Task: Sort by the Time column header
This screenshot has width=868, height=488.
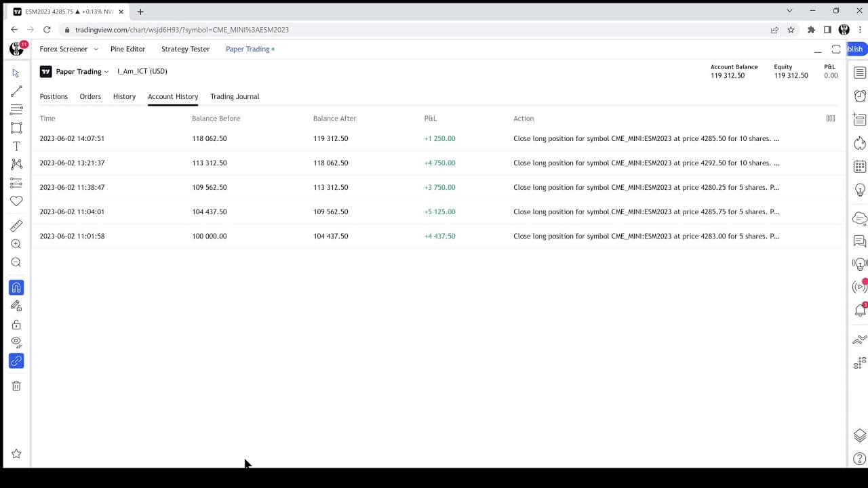Action: (x=47, y=118)
